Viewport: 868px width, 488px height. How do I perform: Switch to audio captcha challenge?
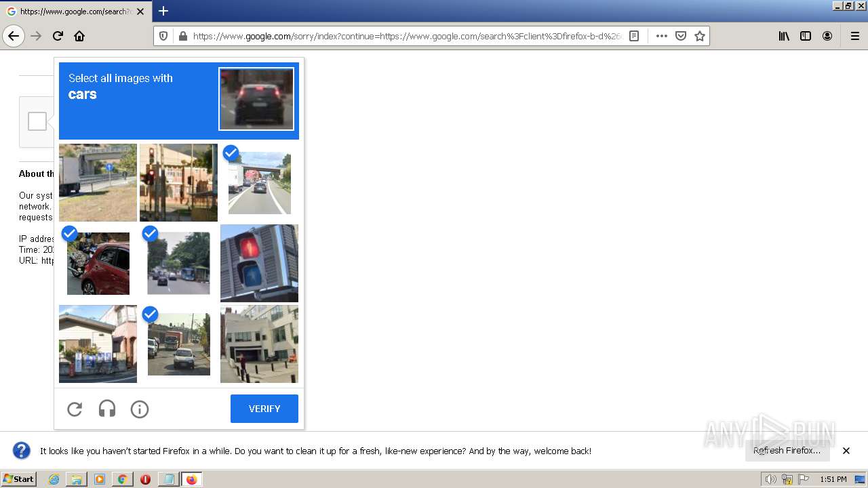pyautogui.click(x=107, y=409)
